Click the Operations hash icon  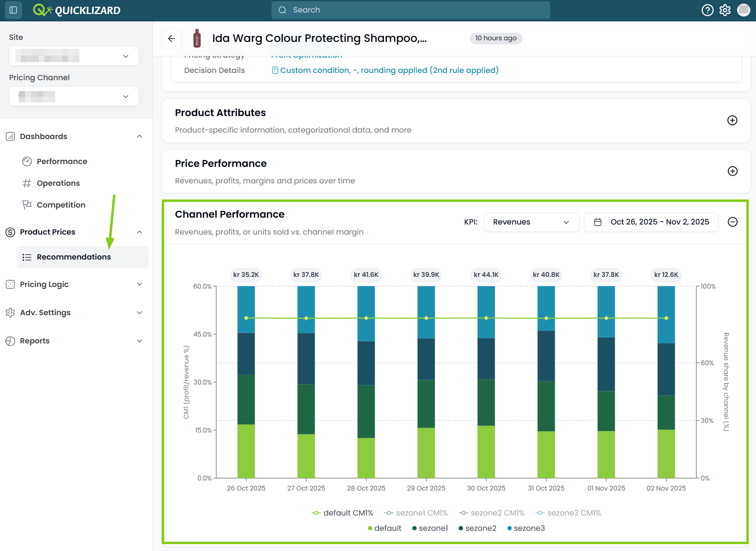[x=27, y=183]
